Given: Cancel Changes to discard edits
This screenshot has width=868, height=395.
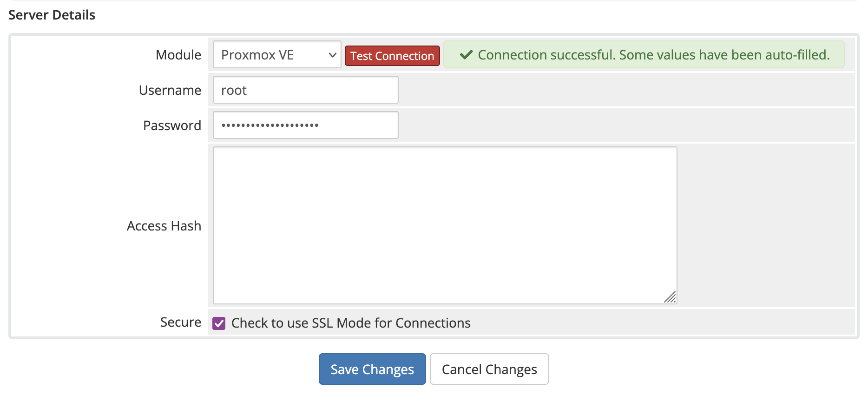Looking at the screenshot, I should pos(489,369).
